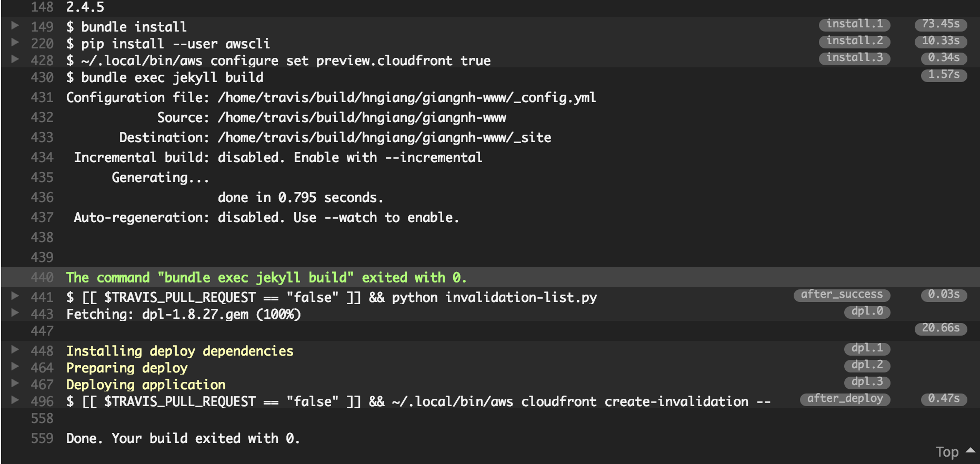Select line number 558
The image size is (980, 464).
(x=42, y=418)
